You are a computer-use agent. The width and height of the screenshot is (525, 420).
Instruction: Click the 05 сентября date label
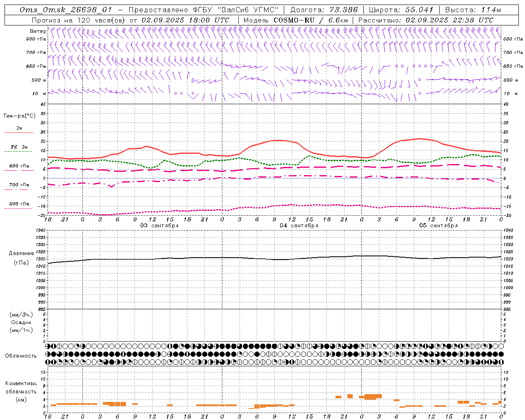pos(438,226)
